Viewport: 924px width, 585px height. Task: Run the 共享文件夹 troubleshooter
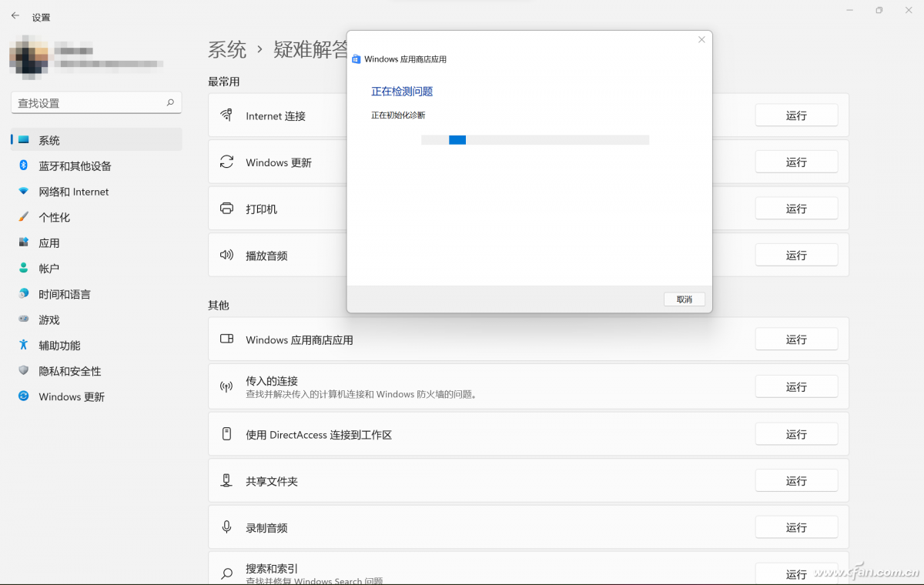click(795, 481)
